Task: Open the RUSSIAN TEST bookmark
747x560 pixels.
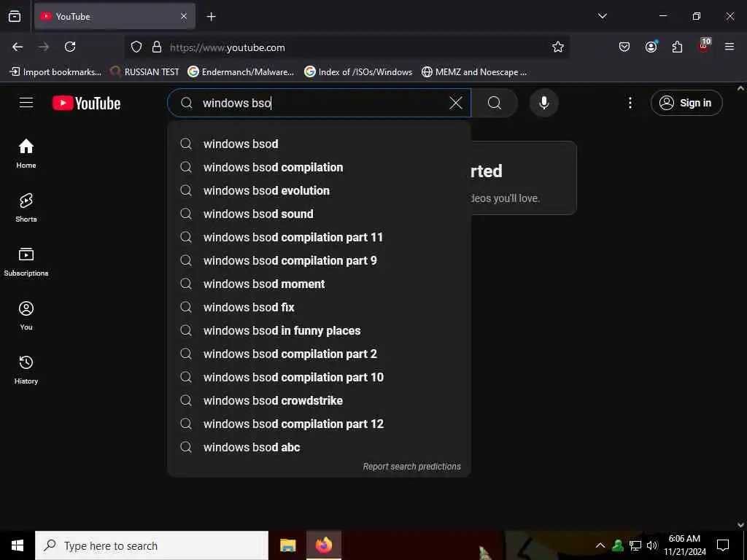Action: (x=145, y=72)
